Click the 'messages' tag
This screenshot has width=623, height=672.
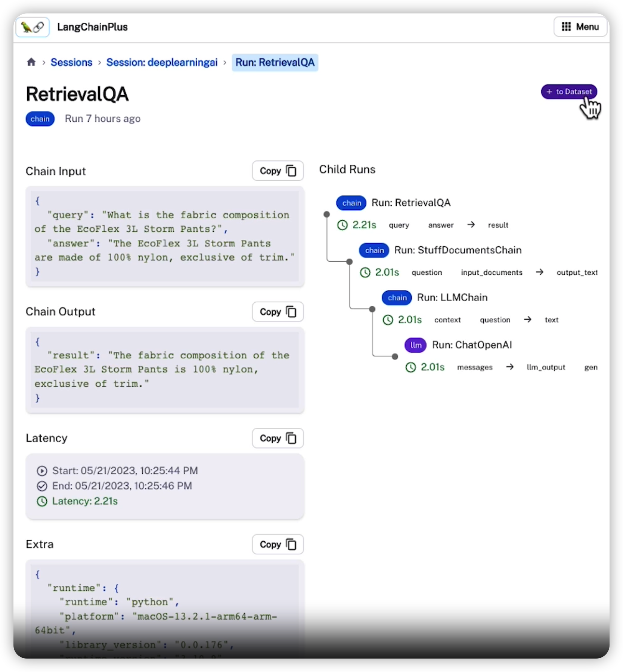(475, 367)
